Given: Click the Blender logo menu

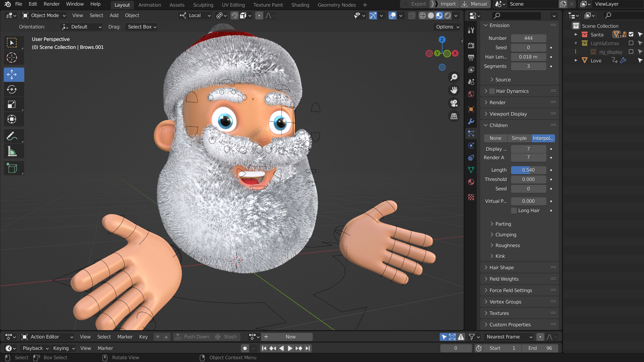Looking at the screenshot, I should pyautogui.click(x=8, y=4).
